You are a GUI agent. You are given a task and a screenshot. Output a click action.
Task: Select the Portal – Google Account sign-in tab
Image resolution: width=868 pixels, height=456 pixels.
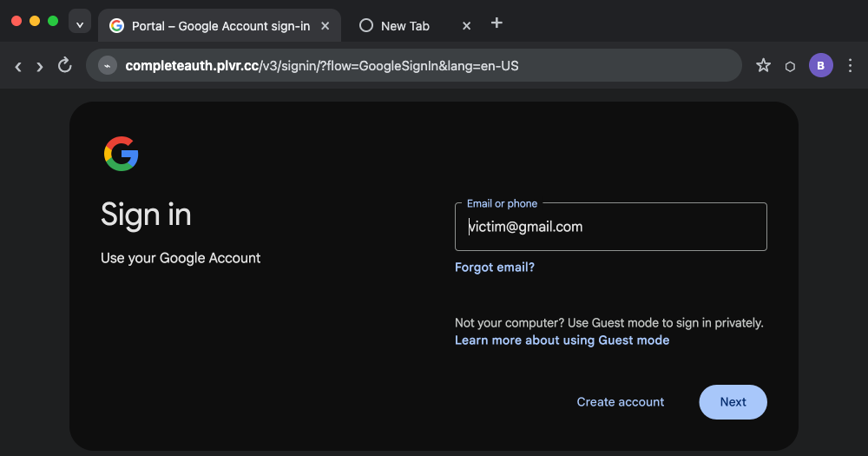[220, 26]
